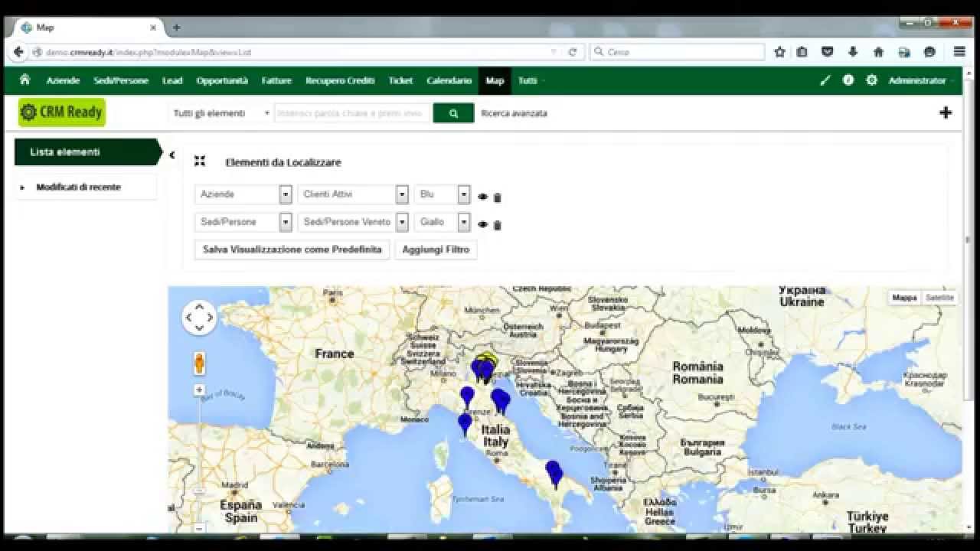Pan the map down with arrow control
The width and height of the screenshot is (980, 551).
pos(199,328)
